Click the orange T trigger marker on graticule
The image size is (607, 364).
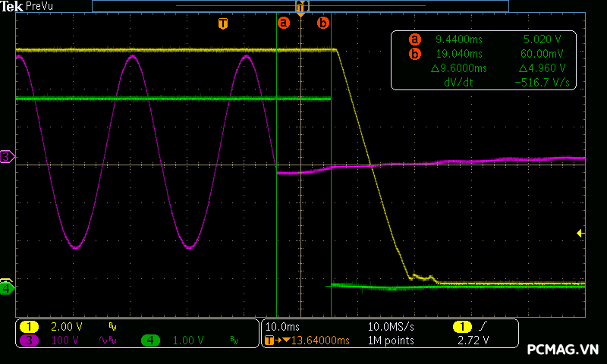tap(222, 23)
